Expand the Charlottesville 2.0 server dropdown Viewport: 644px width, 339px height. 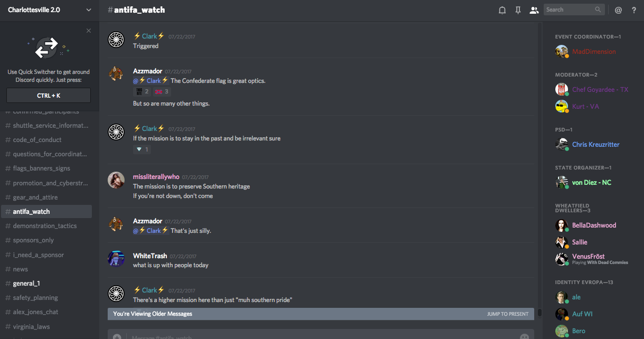88,10
